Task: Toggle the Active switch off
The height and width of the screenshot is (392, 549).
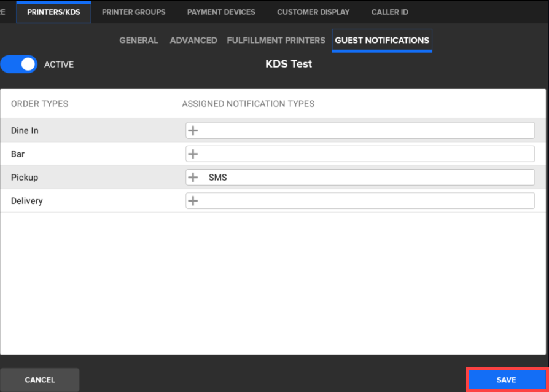Action: click(x=19, y=64)
